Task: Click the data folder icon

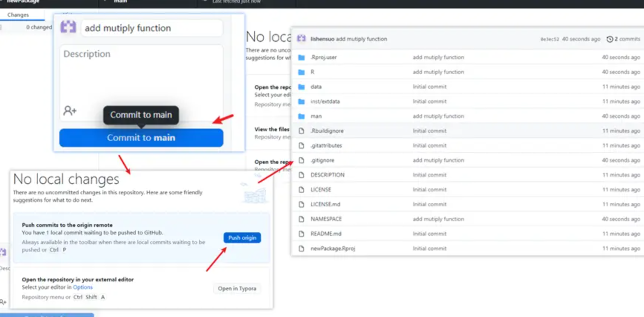Action: coord(301,87)
